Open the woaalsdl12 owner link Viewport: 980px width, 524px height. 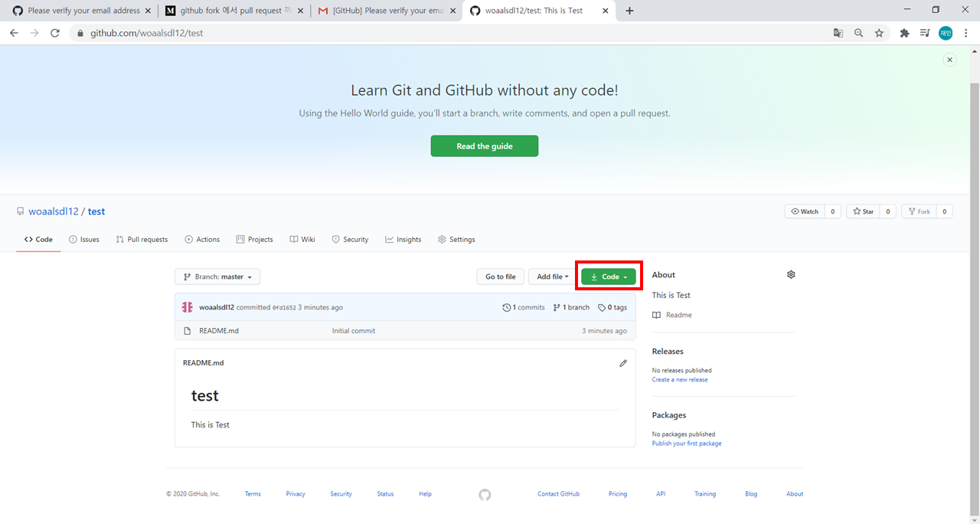click(54, 211)
